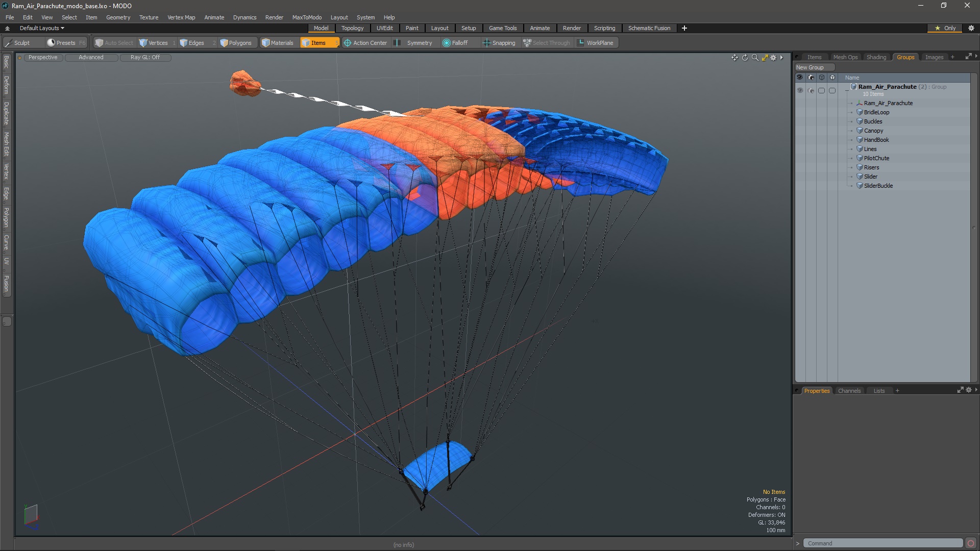Click the Groups panel vertical scrollbar
This screenshot has height=551, width=980.
[x=973, y=228]
